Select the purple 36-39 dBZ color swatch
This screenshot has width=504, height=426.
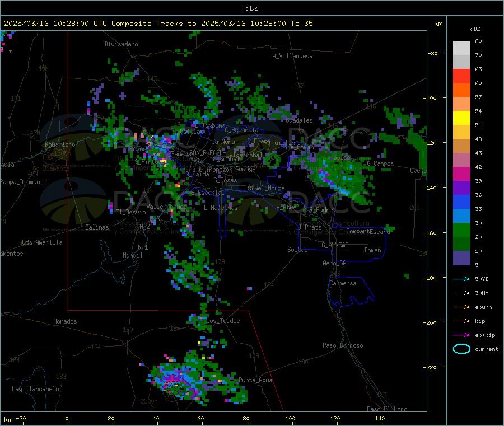(461, 188)
